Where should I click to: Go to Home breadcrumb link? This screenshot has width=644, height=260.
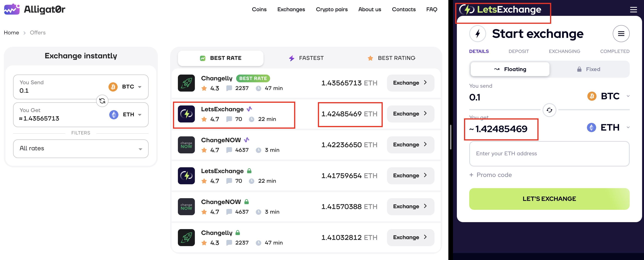pos(11,32)
